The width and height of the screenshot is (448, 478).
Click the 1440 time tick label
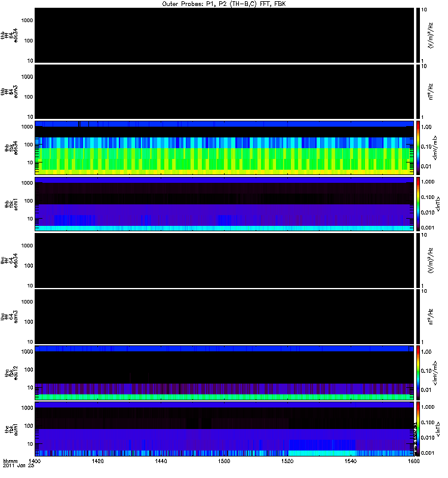coord(161,461)
